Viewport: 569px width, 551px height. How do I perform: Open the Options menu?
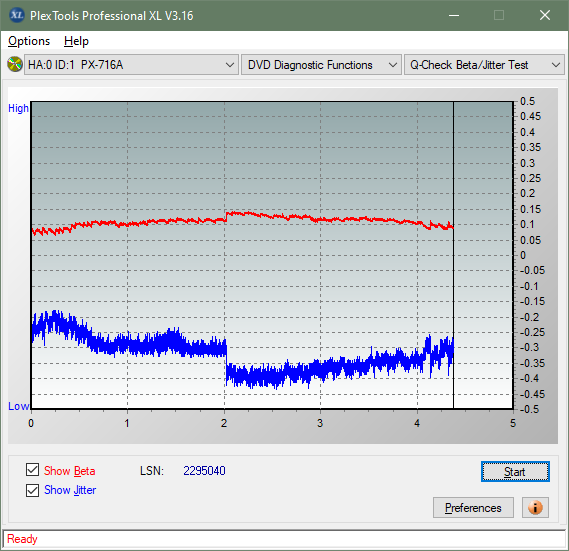29,41
